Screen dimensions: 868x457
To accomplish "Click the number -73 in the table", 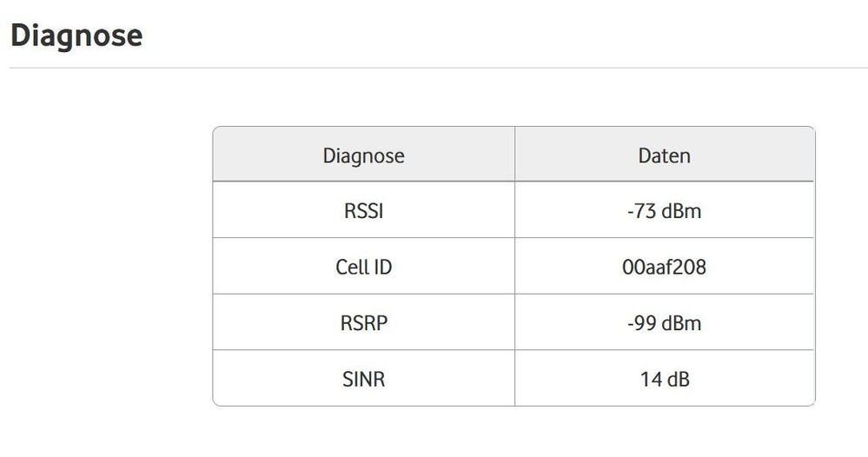I will point(641,211).
